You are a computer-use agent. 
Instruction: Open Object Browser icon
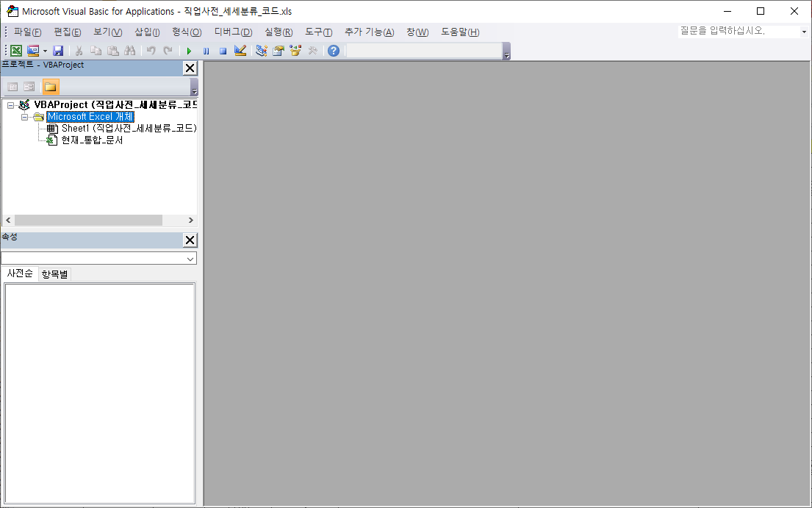(x=295, y=51)
